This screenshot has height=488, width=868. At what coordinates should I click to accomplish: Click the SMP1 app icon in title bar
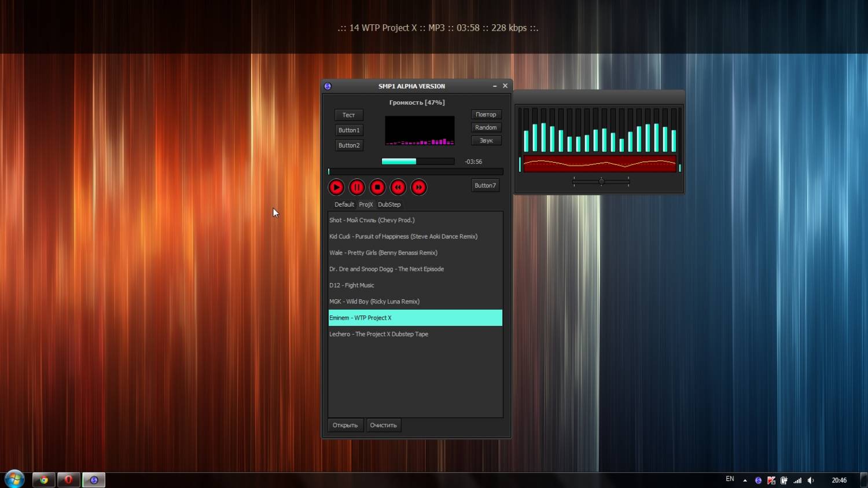pos(328,86)
